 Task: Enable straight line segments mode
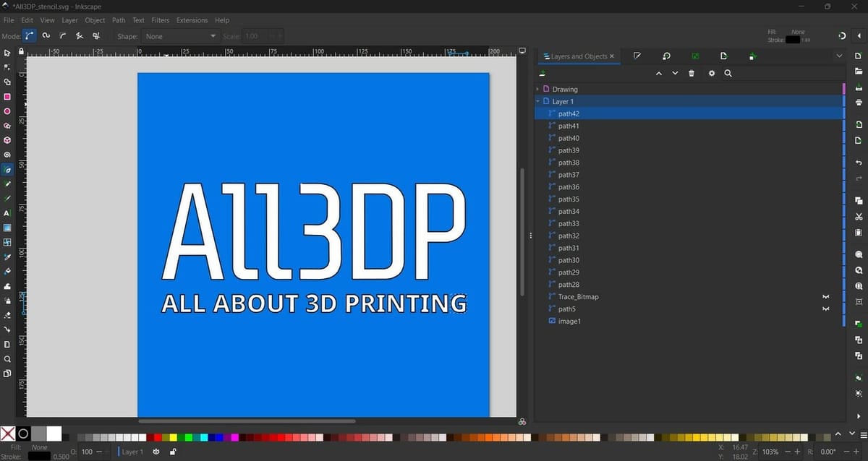[x=80, y=35]
